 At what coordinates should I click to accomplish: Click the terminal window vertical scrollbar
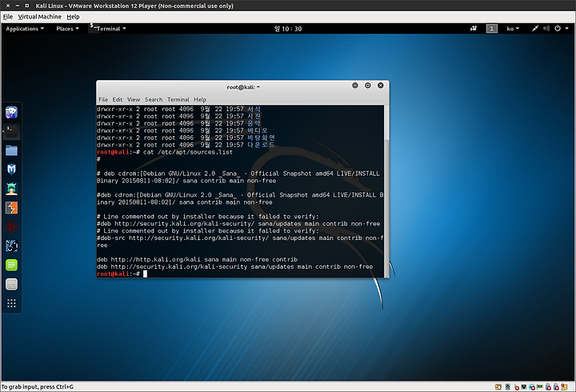(x=386, y=191)
